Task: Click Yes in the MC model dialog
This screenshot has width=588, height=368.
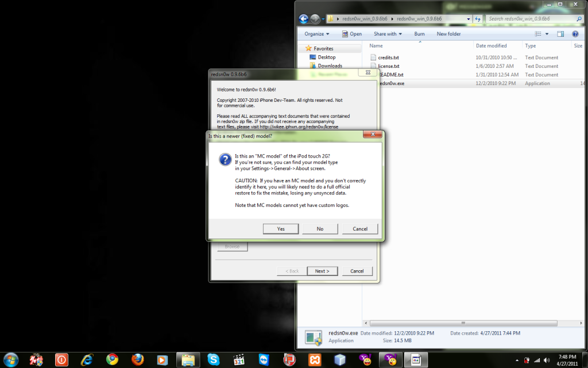Action: [x=281, y=229]
